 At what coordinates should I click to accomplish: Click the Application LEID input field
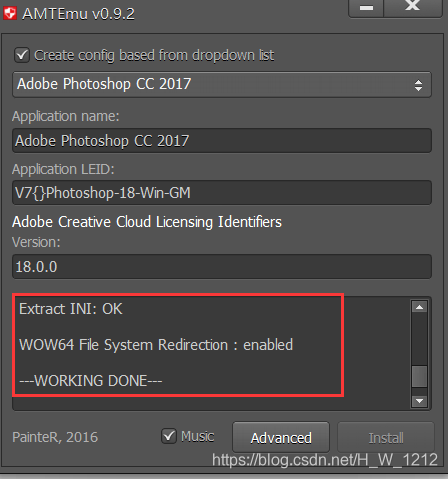[x=222, y=193]
